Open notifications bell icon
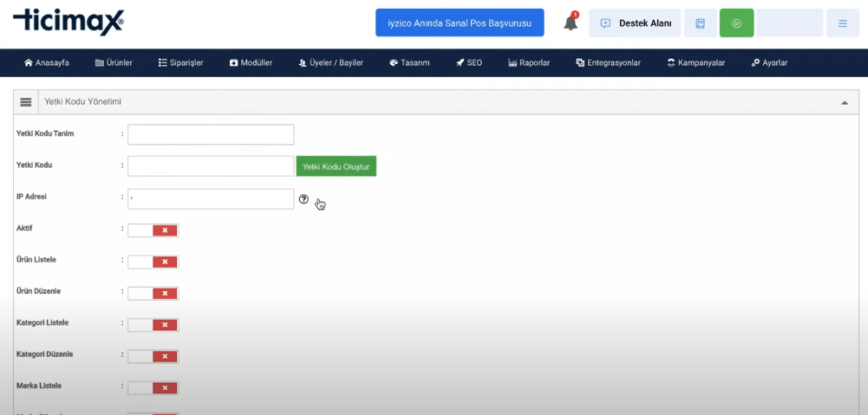Viewport: 868px width, 415px height. tap(571, 23)
